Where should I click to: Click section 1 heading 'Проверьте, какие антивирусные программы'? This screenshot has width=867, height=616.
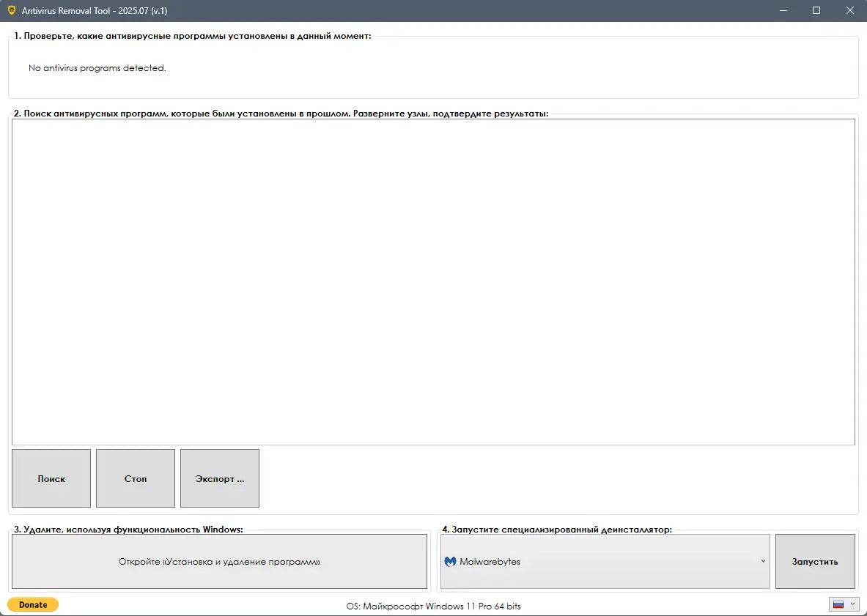pos(193,36)
